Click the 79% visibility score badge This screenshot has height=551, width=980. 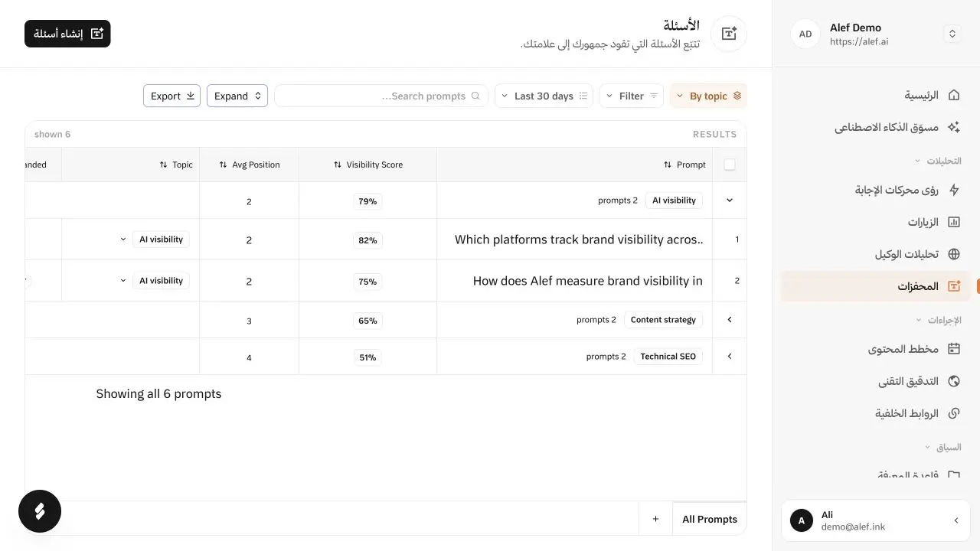pyautogui.click(x=367, y=201)
